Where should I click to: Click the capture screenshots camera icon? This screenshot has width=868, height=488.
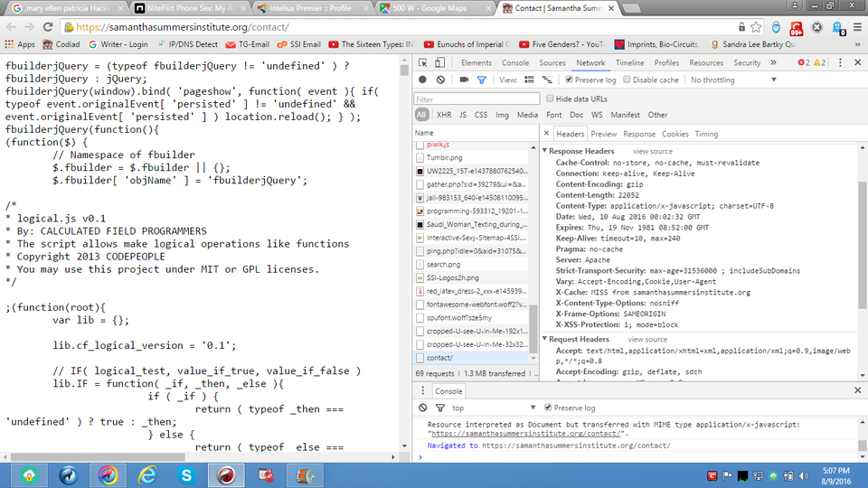(x=463, y=80)
